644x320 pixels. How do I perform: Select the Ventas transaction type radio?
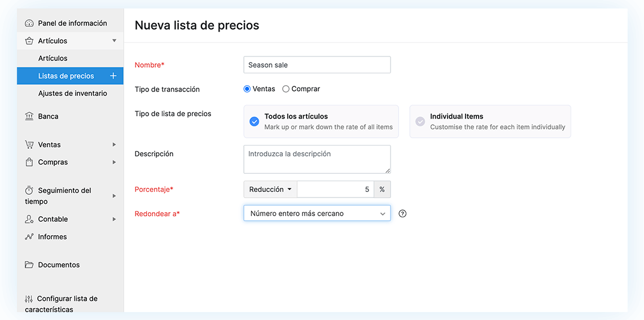pyautogui.click(x=247, y=89)
